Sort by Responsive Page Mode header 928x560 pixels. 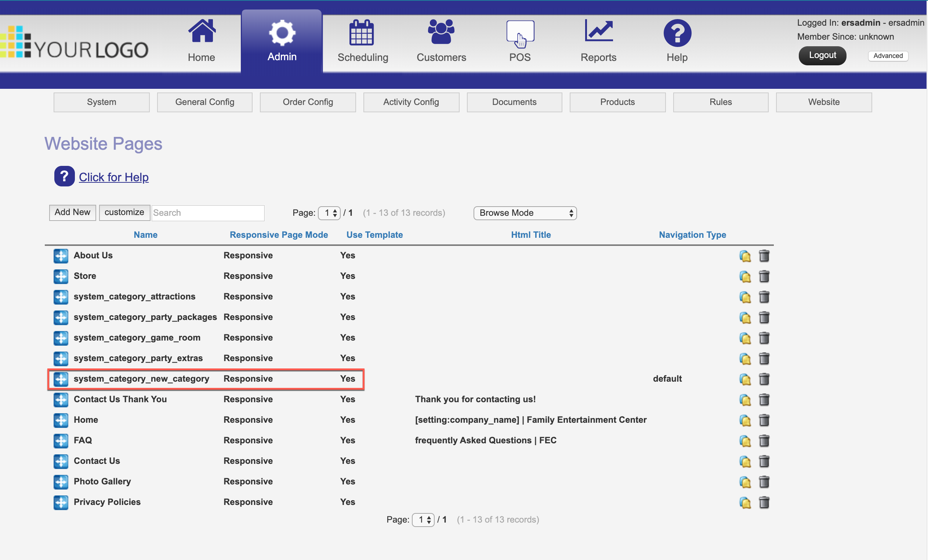coord(279,234)
